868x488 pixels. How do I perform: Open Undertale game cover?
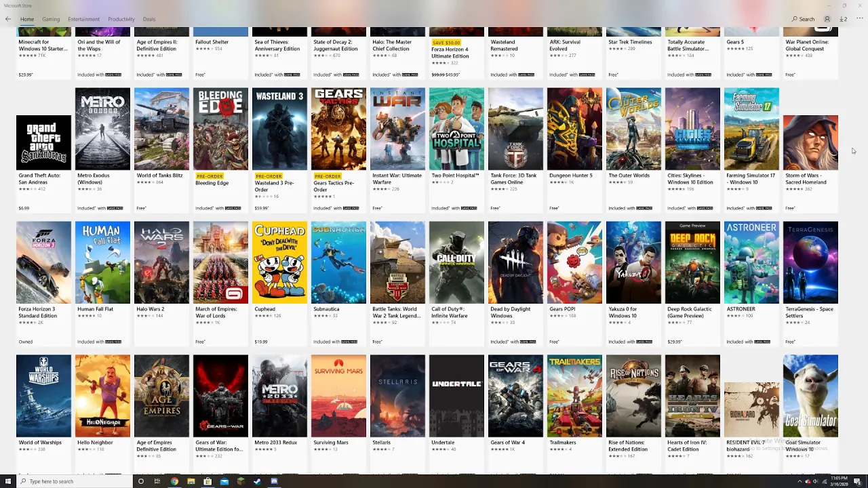pos(456,396)
